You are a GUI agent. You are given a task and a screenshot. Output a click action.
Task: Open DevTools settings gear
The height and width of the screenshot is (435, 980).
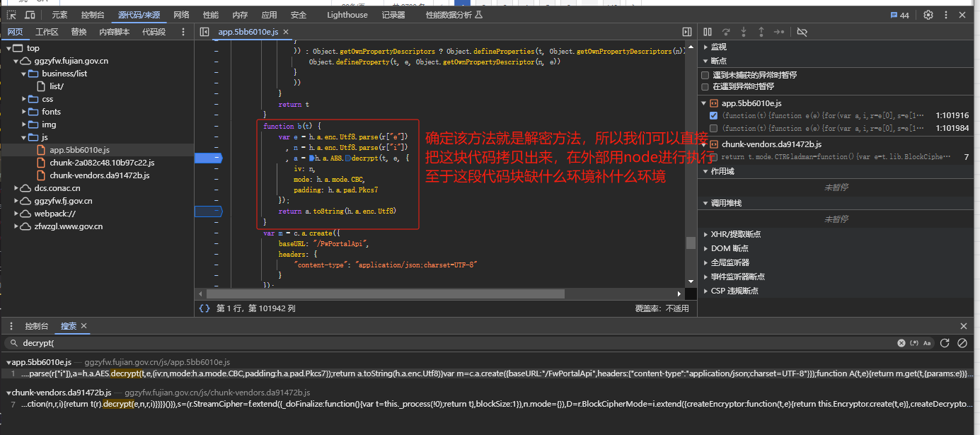(x=928, y=15)
